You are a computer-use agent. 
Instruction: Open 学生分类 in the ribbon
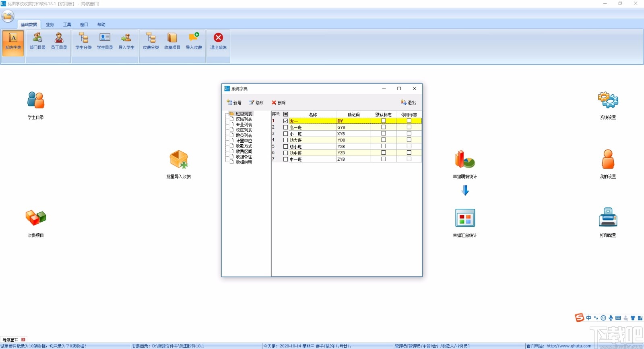(83, 42)
